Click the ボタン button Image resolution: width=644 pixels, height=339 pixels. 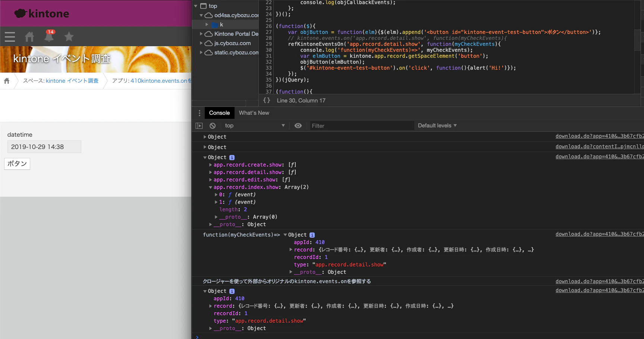click(x=17, y=164)
